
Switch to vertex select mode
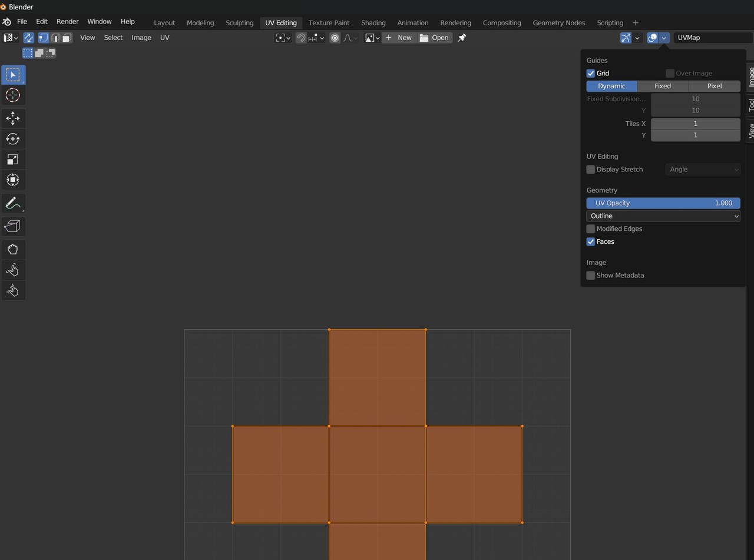[x=43, y=38]
